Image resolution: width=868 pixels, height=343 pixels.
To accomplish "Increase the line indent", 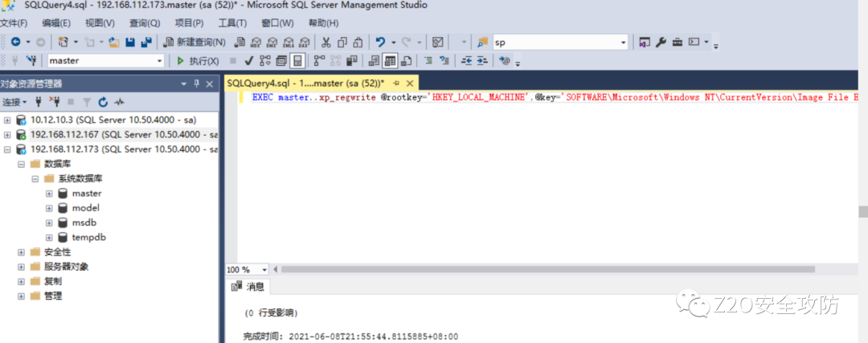I will click(x=482, y=60).
